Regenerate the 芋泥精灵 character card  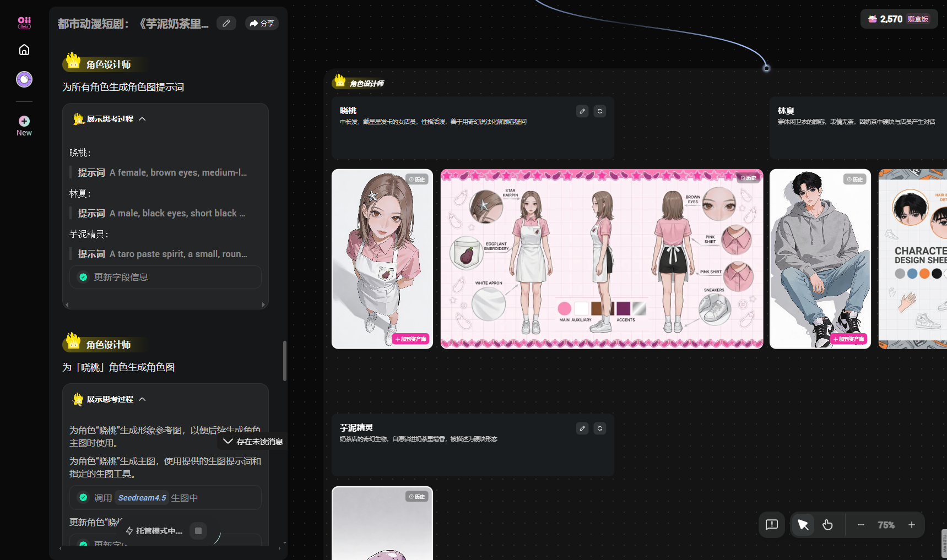pos(600,428)
